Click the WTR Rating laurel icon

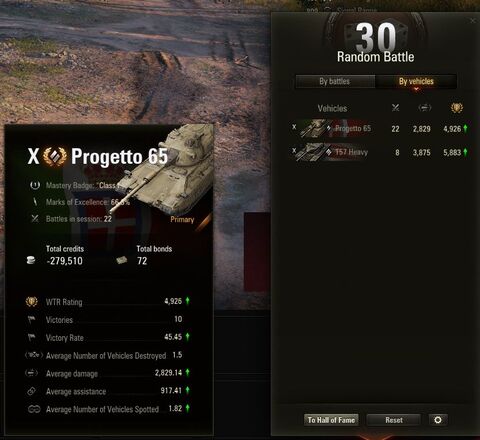click(x=32, y=302)
